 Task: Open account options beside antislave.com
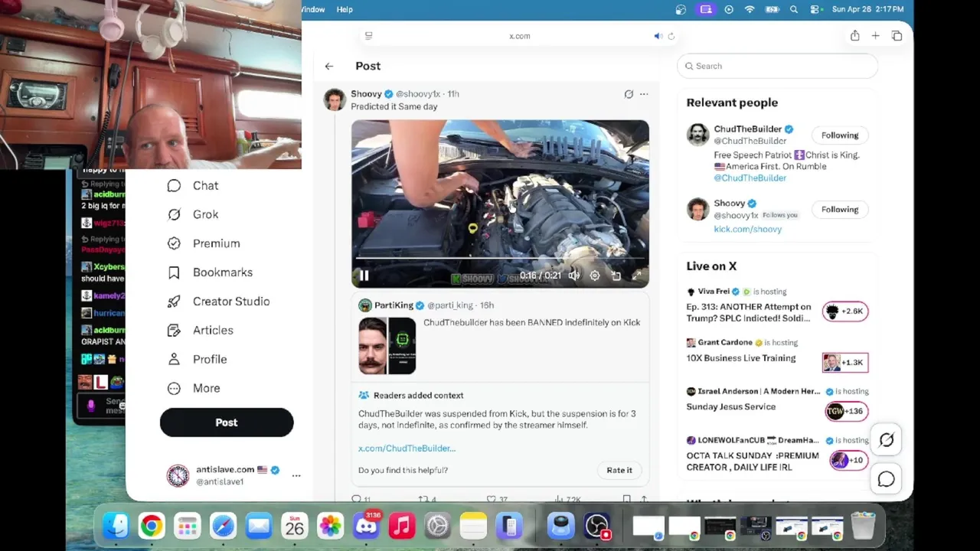pos(296,475)
